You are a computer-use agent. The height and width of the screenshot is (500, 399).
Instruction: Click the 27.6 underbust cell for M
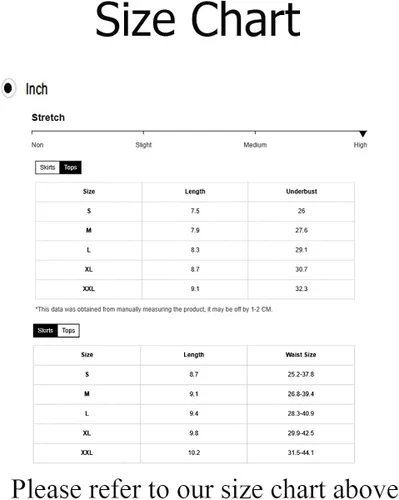[301, 230]
